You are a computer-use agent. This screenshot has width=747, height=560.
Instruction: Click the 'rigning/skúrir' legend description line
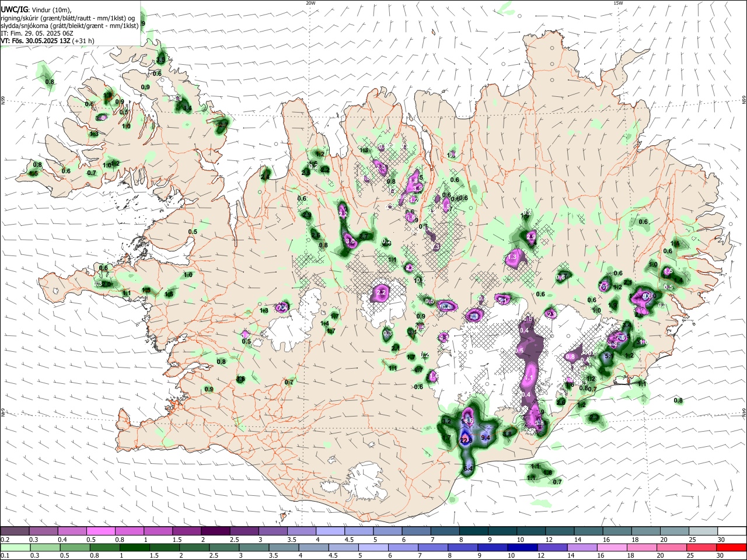pyautogui.click(x=68, y=18)
